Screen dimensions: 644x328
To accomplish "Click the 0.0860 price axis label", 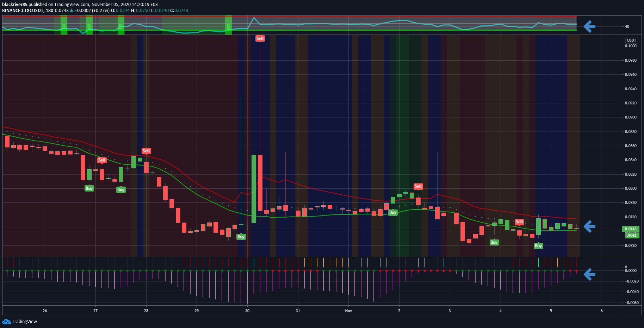I will [x=631, y=146].
